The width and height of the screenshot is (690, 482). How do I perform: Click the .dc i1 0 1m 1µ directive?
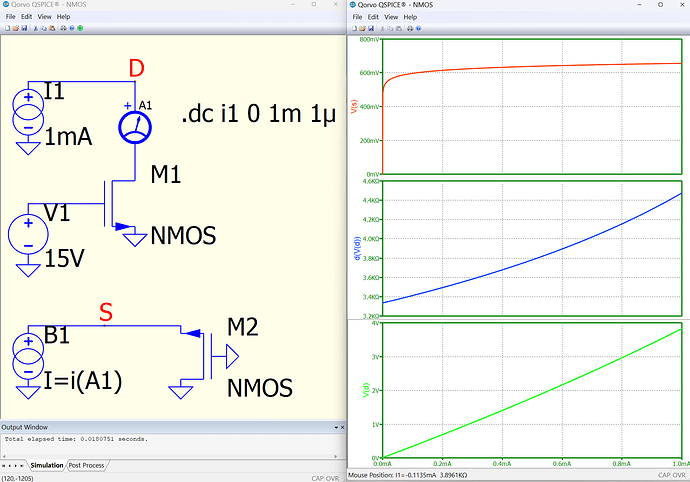(259, 114)
